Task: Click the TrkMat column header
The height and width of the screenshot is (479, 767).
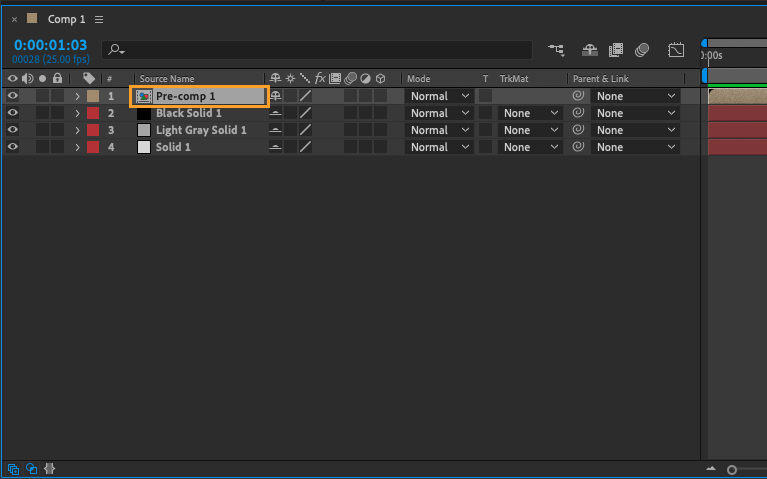Action: pyautogui.click(x=514, y=79)
